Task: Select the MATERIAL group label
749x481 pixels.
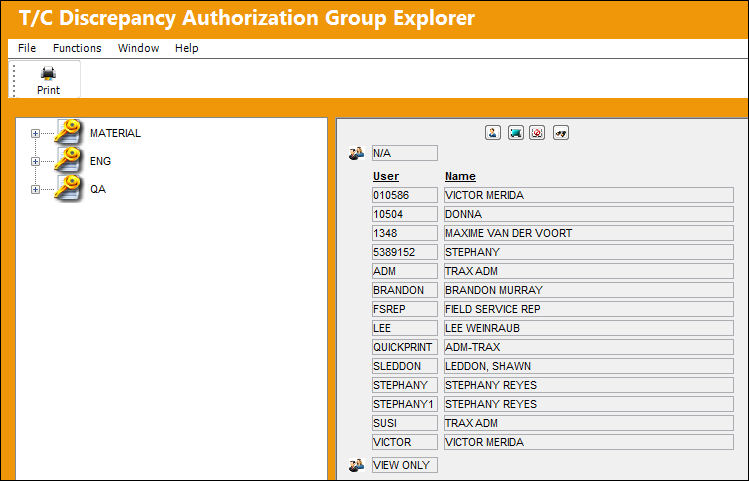Action: [115, 133]
